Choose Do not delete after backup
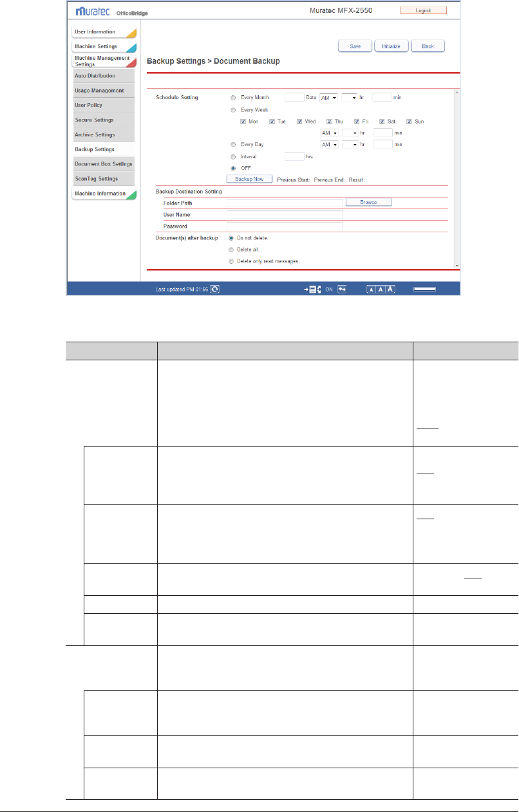Image resolution: width=519 pixels, height=812 pixels. click(232, 238)
